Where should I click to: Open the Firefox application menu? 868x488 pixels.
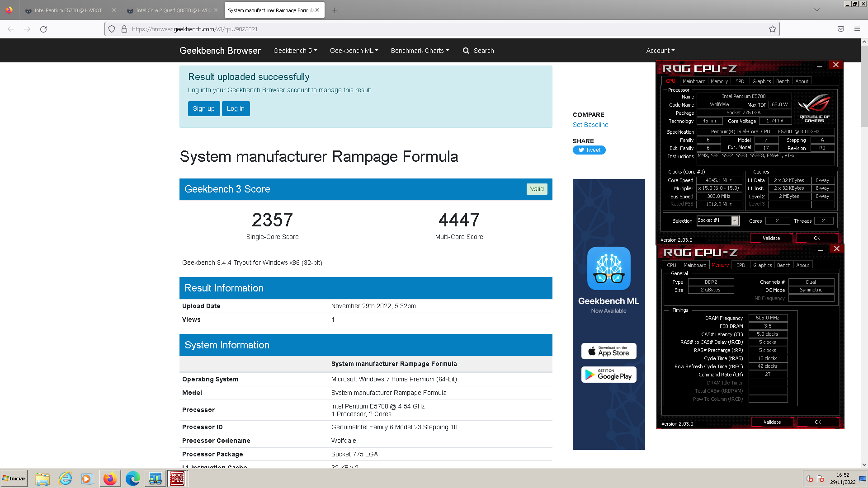[857, 29]
